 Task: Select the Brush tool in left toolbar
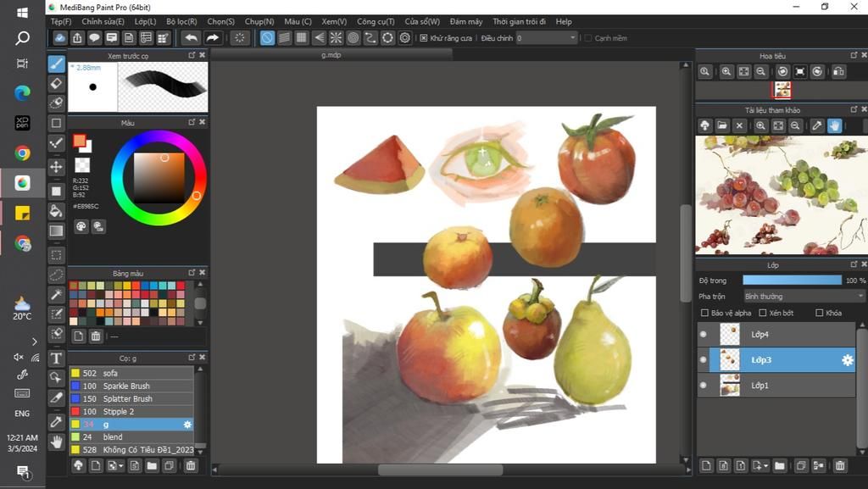point(57,64)
